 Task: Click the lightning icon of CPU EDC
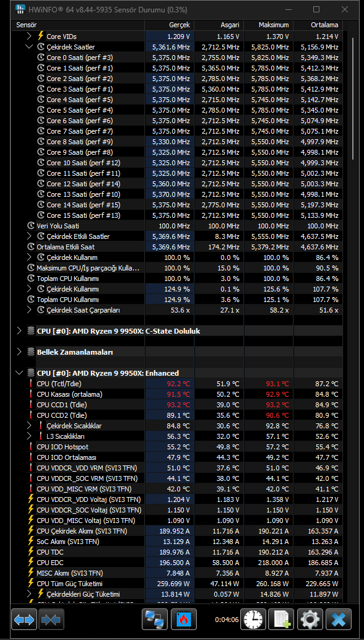30,563
